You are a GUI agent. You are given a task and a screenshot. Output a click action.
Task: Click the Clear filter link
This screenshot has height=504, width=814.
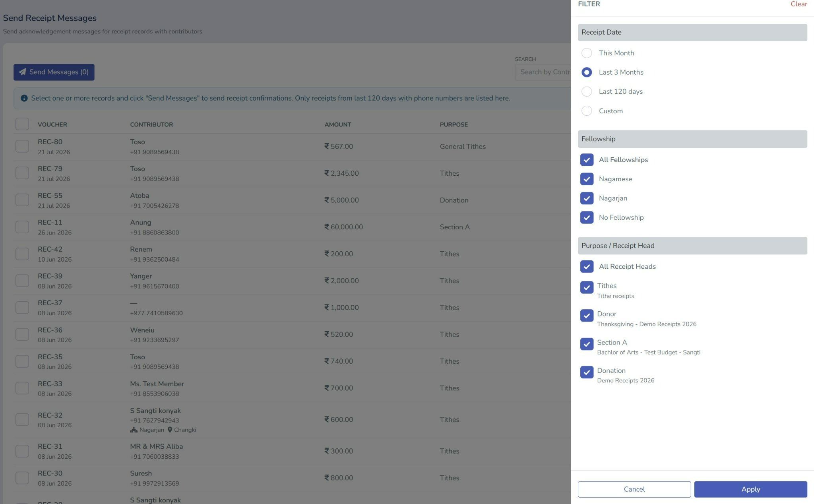click(x=798, y=4)
